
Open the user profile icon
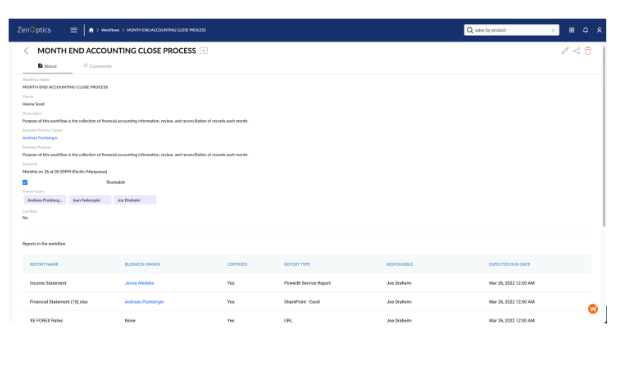coord(599,30)
